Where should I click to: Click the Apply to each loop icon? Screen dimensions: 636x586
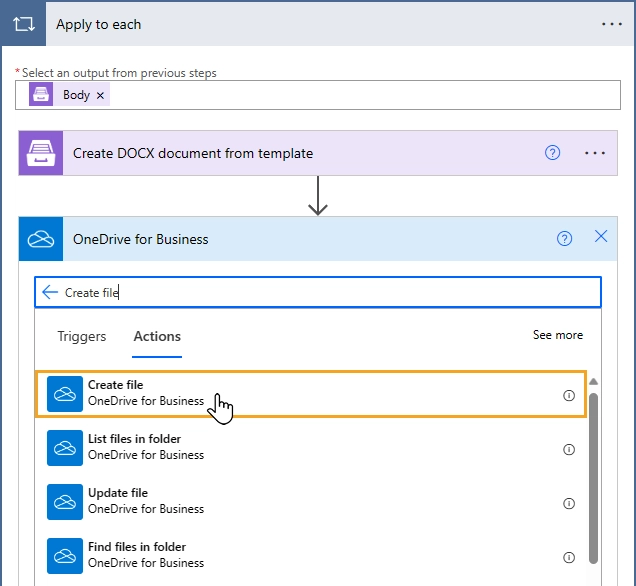tap(24, 24)
